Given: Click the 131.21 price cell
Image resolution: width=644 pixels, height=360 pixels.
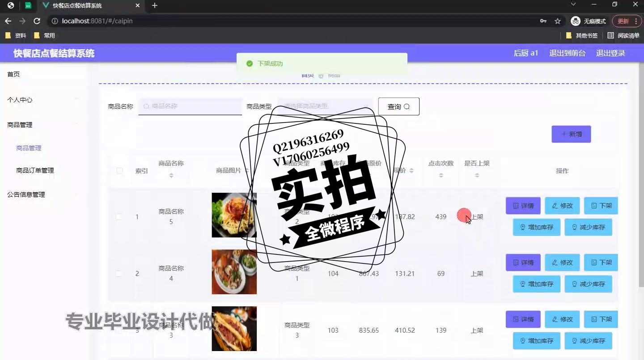Looking at the screenshot, I should (x=405, y=274).
